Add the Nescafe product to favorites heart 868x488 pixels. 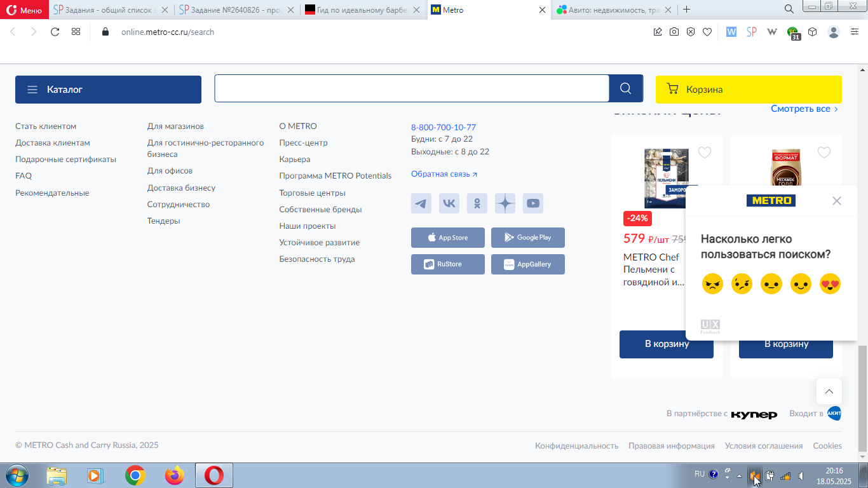(x=824, y=152)
